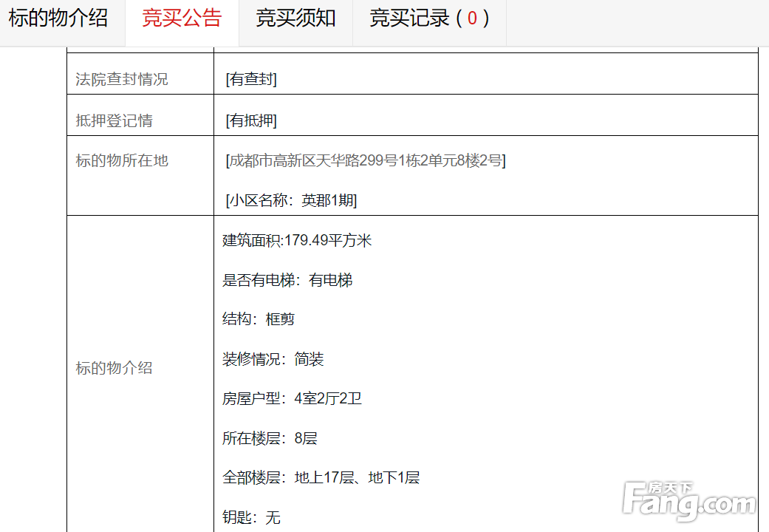Select the [有查封] value text

[x=251, y=79]
